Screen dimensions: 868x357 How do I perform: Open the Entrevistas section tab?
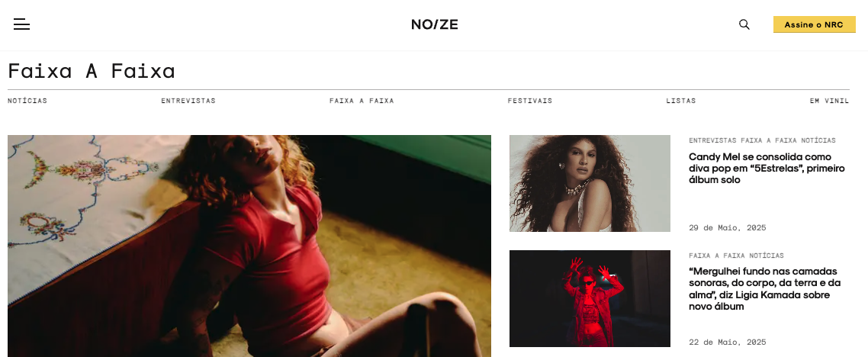coord(188,101)
